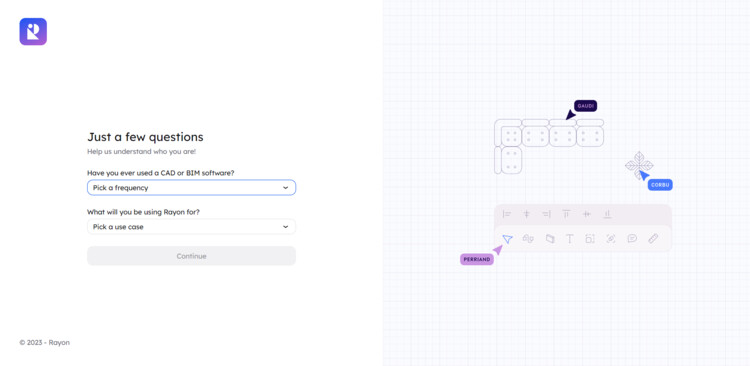The width and height of the screenshot is (750, 366).
Task: Select the ruler measure tool in illustration
Action: pos(653,239)
